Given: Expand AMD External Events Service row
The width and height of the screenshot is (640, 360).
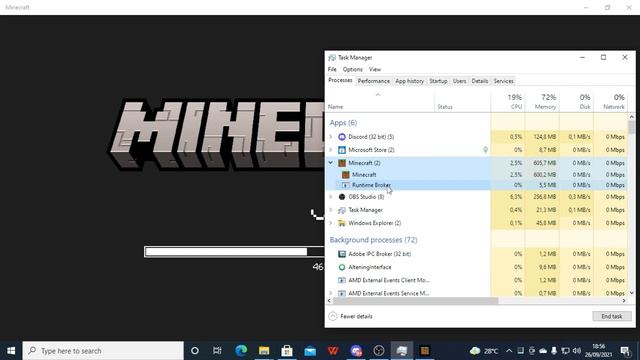Looking at the screenshot, I should click(331, 293).
